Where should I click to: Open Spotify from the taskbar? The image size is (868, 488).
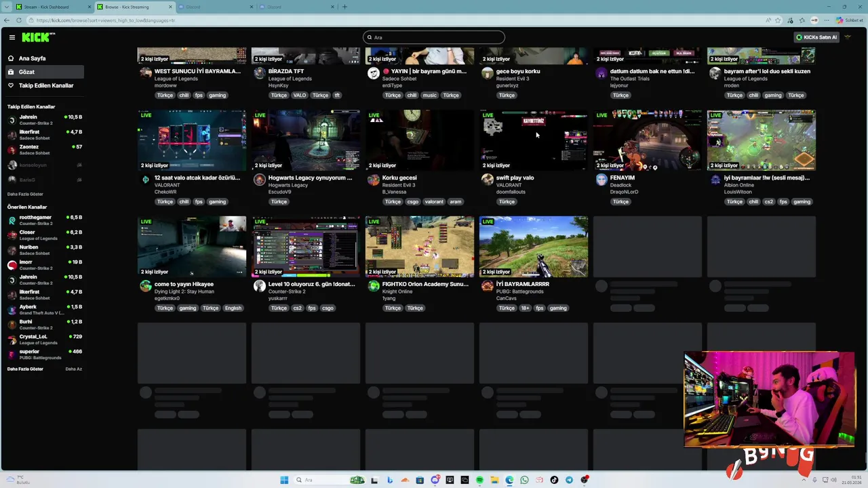[x=479, y=480]
